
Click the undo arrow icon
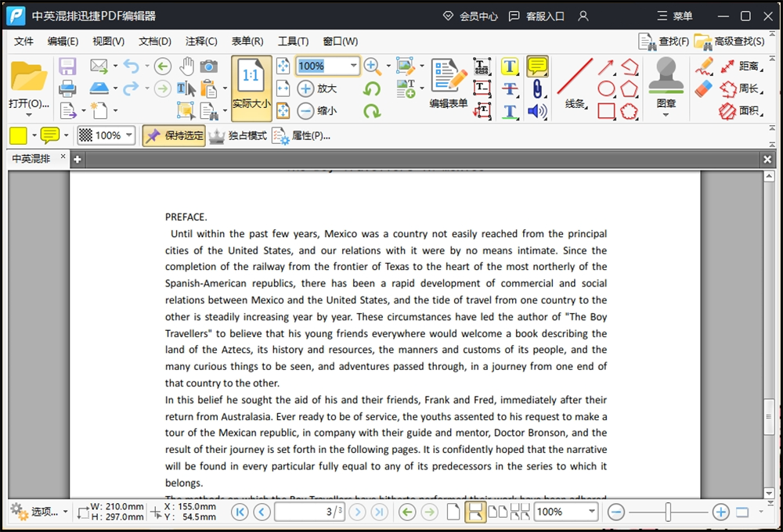(131, 66)
